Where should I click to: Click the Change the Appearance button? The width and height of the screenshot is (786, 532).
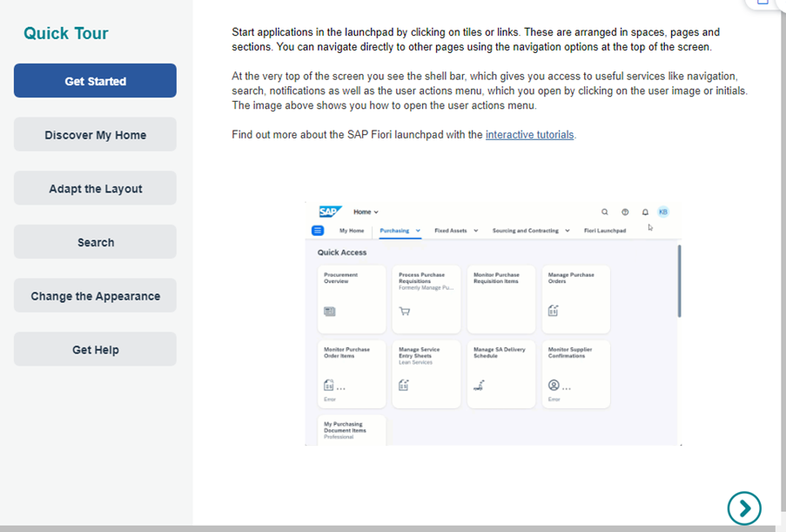(95, 296)
